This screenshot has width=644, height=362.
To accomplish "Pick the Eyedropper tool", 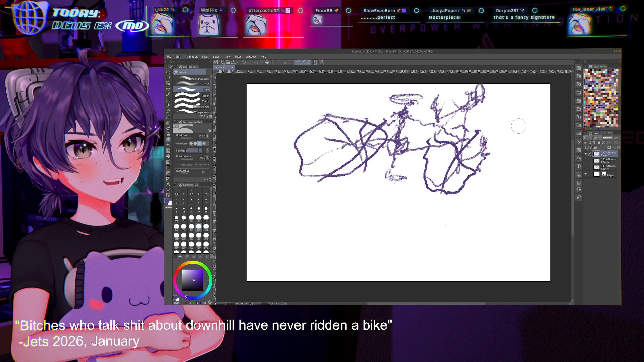I will [168, 94].
